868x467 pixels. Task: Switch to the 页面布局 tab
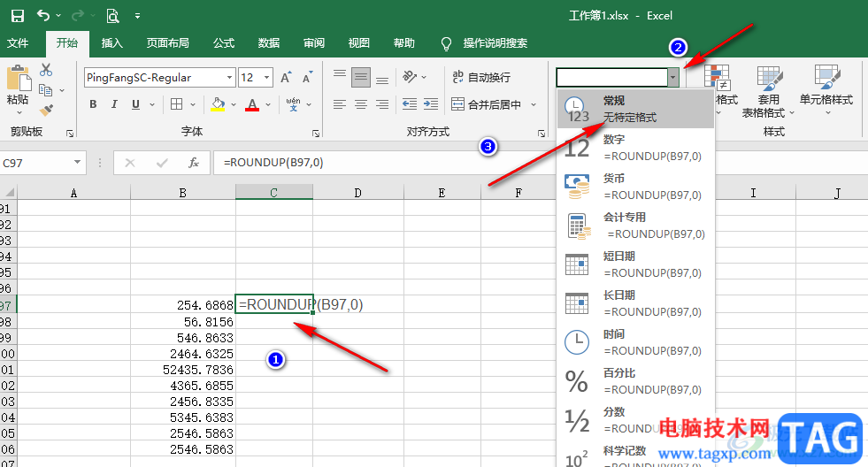tap(168, 43)
